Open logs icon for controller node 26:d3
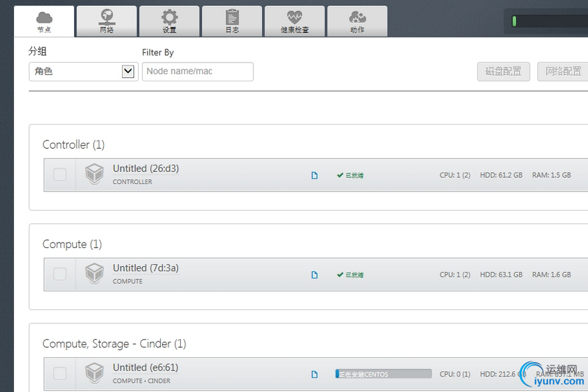The image size is (588, 392). click(315, 175)
